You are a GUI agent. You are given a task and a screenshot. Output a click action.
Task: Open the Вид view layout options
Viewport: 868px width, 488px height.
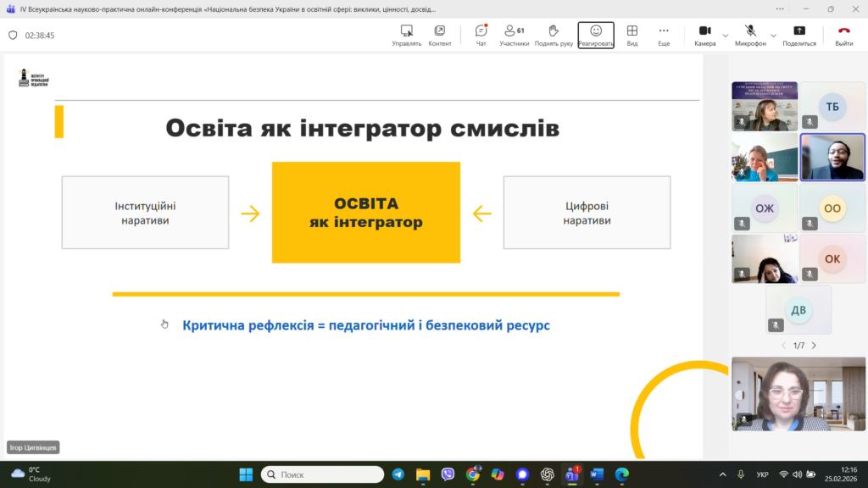(x=632, y=31)
